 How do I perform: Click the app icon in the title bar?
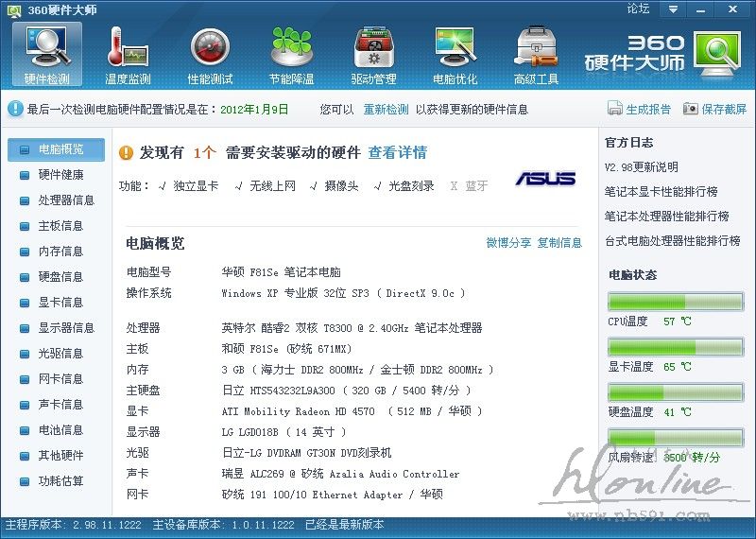click(14, 10)
